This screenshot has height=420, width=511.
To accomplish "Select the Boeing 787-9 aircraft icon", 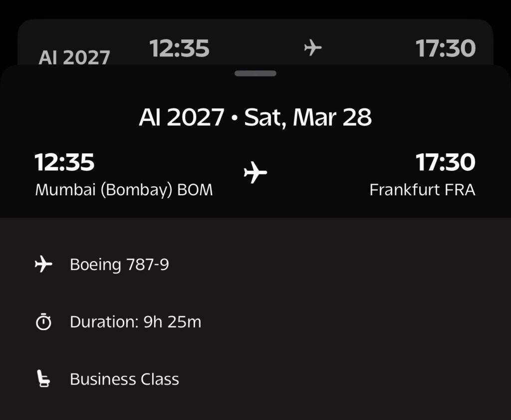I will pos(44,264).
